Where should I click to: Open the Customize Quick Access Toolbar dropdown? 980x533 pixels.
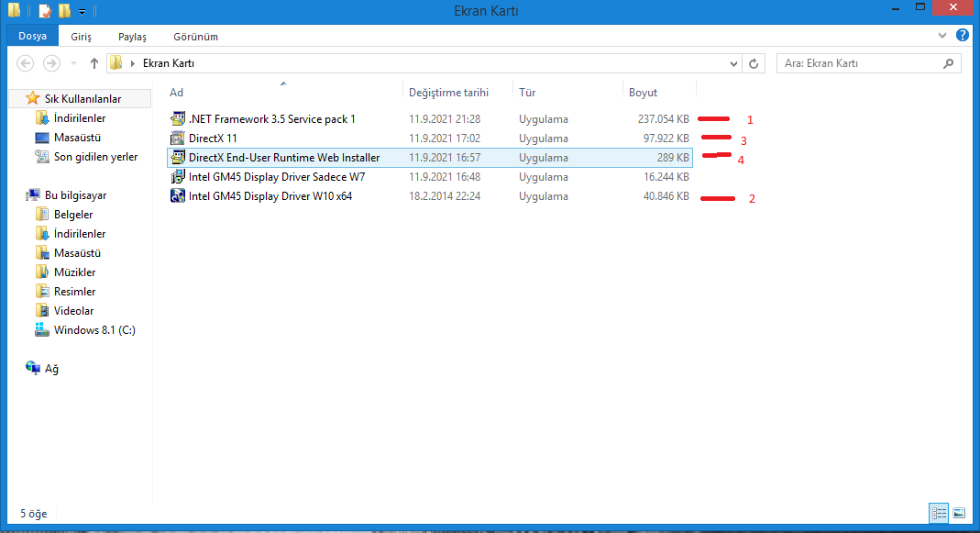[82, 11]
